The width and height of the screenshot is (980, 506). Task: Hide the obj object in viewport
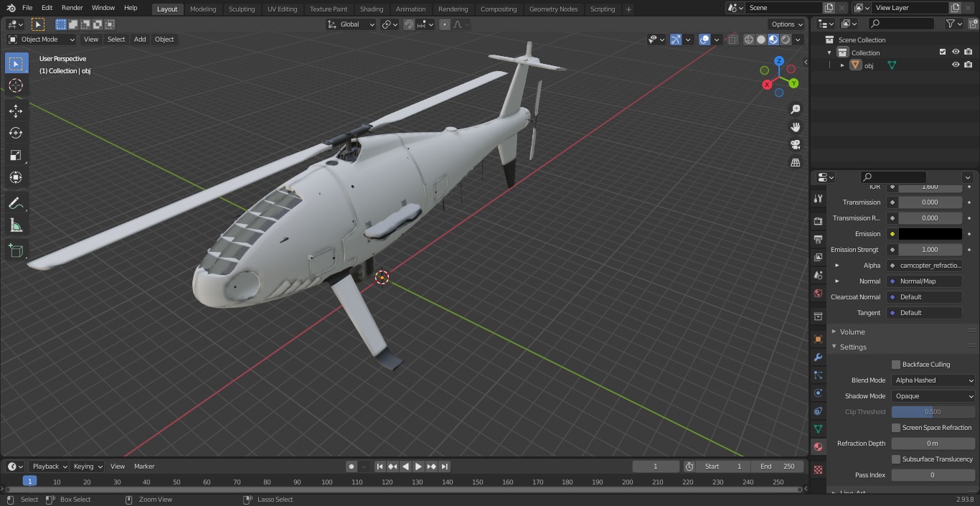point(956,65)
